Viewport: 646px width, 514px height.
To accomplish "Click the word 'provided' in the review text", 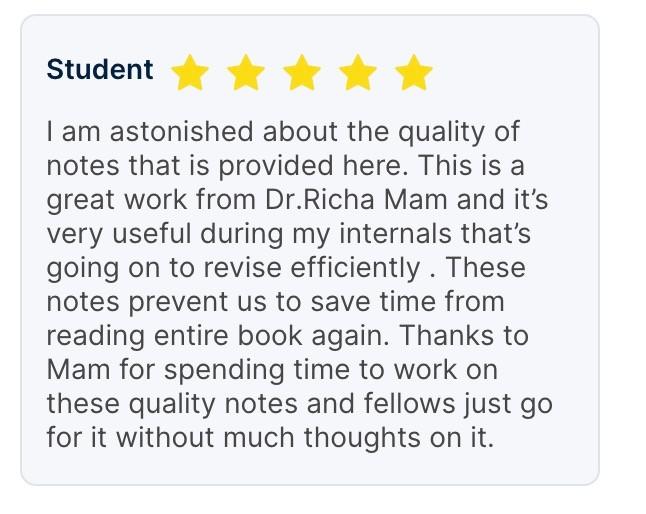I will 276,167.
